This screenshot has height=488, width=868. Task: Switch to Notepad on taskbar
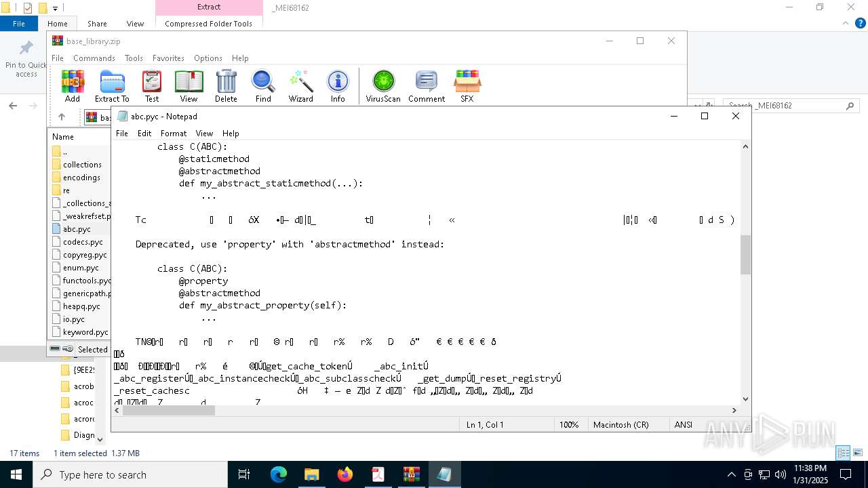tap(444, 474)
